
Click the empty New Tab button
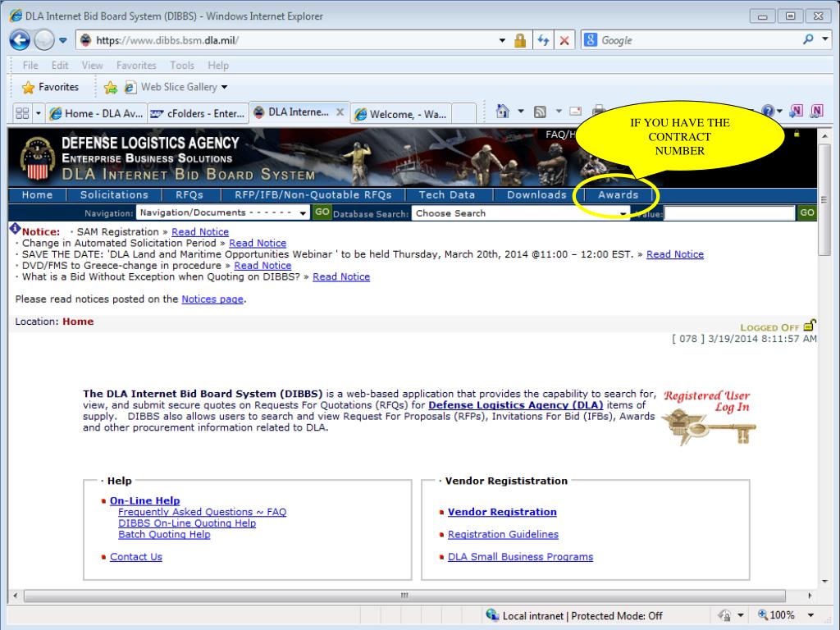click(464, 113)
